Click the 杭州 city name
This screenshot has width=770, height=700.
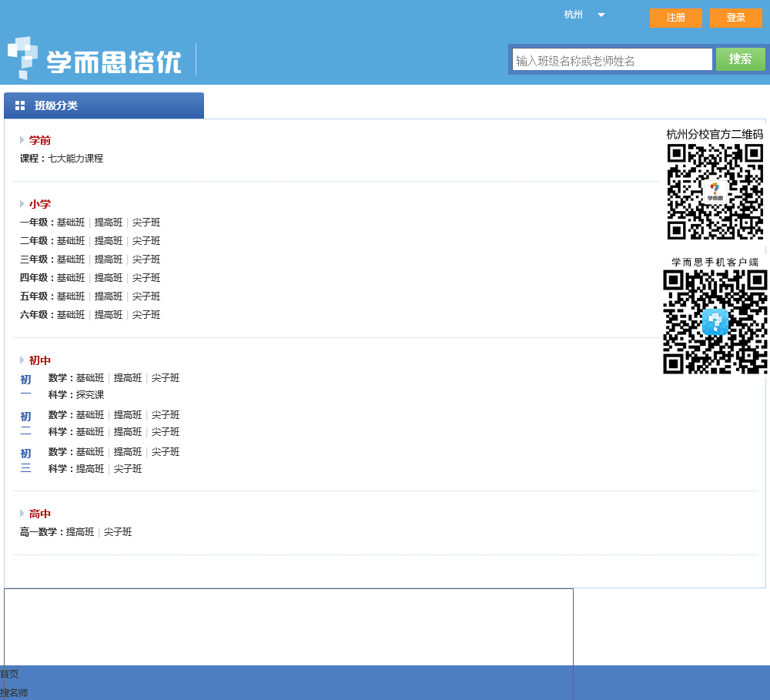pos(574,15)
